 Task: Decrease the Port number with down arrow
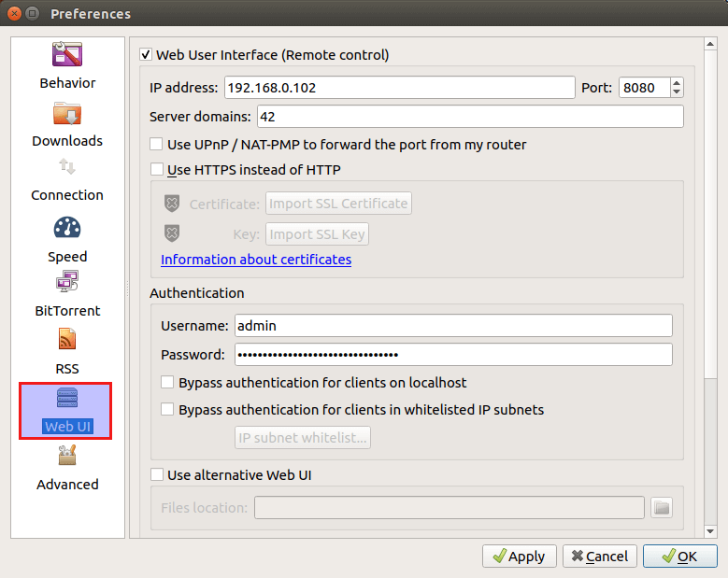tap(677, 92)
